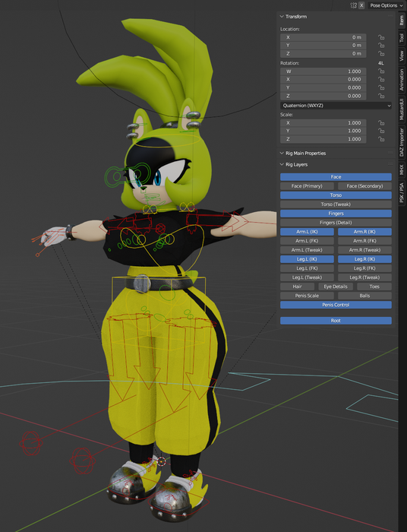
Task: Collapse the Transform panel
Action: coord(282,16)
